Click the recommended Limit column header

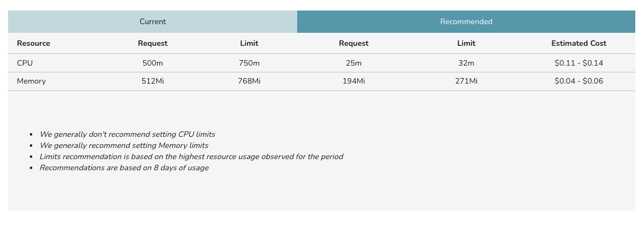pyautogui.click(x=466, y=43)
